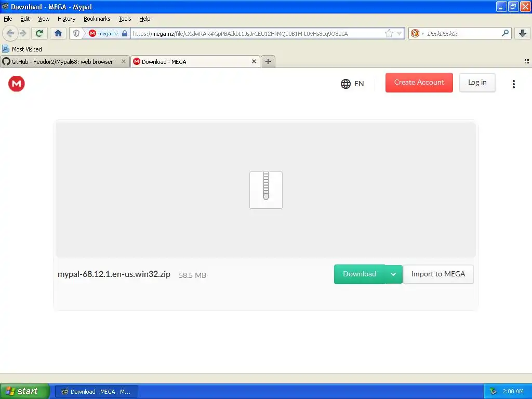Click the green Download button
Screen dimensions: 532x399
(360, 274)
